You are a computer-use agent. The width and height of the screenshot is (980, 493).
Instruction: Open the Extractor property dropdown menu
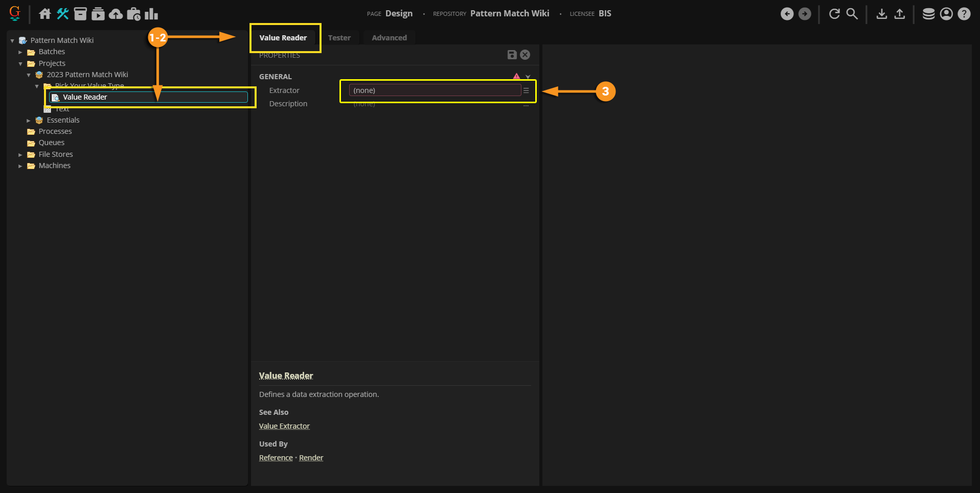(x=526, y=90)
